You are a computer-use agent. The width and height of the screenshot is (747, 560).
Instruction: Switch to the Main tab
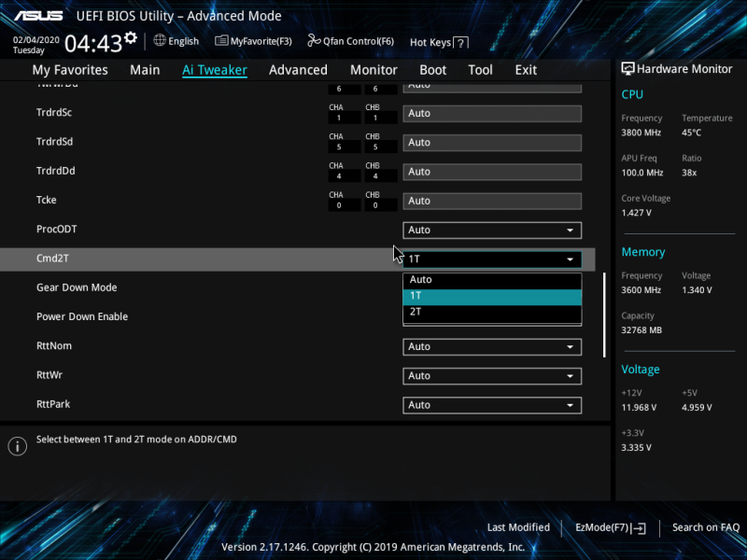point(145,70)
